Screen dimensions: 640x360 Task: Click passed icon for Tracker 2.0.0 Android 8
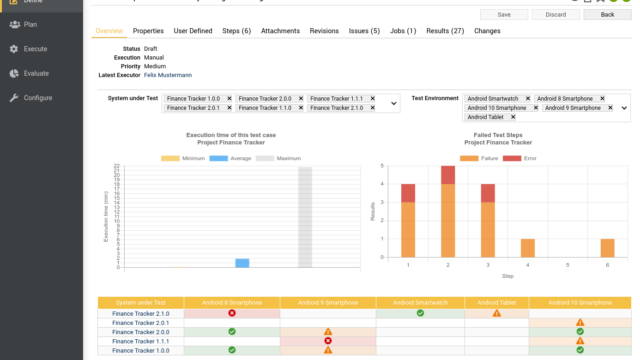point(232,331)
